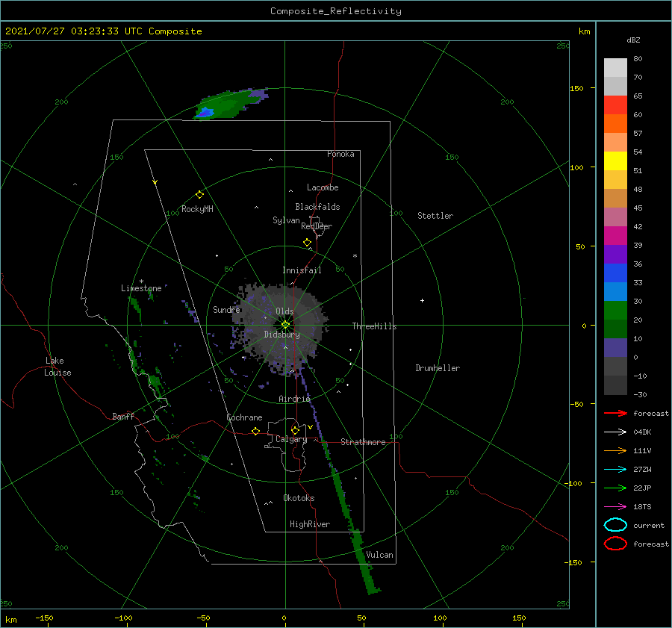Click the red forecast arrow in legend
The image size is (672, 628).
[615, 413]
